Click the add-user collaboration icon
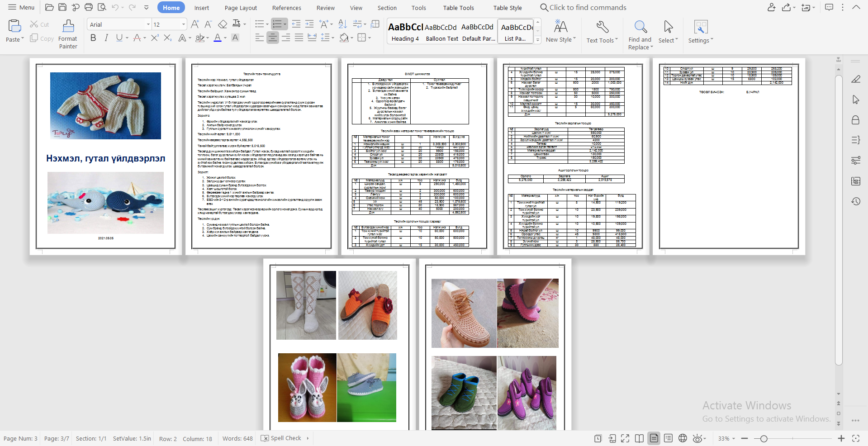Viewport: 868px width, 446px height. (772, 7)
